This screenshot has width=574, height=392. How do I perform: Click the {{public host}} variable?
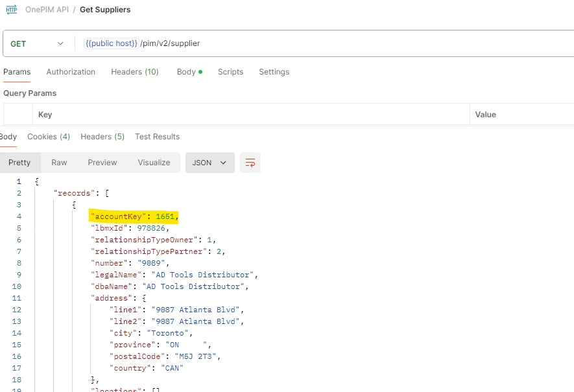pyautogui.click(x=112, y=43)
